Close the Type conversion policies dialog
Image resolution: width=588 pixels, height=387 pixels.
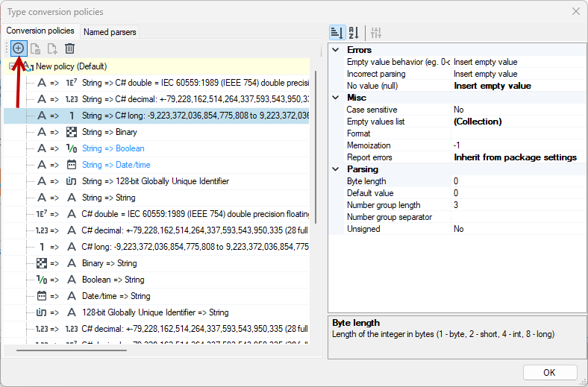(576, 12)
